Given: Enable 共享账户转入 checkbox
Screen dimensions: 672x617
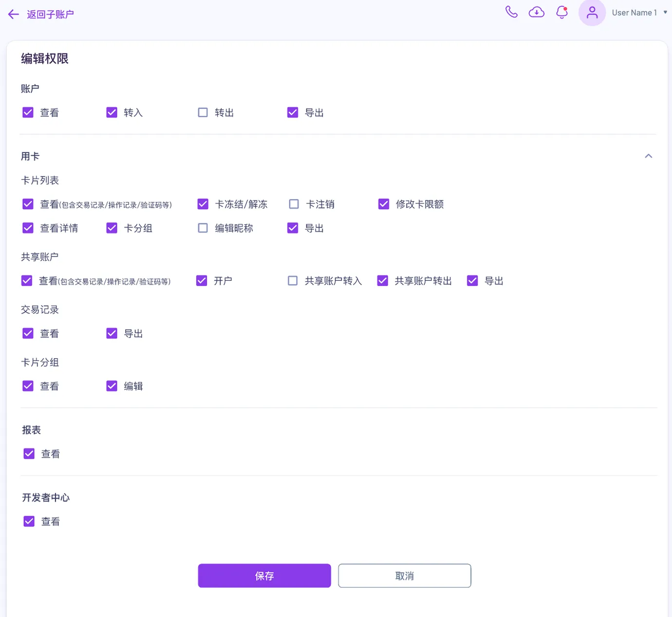Looking at the screenshot, I should pos(293,281).
